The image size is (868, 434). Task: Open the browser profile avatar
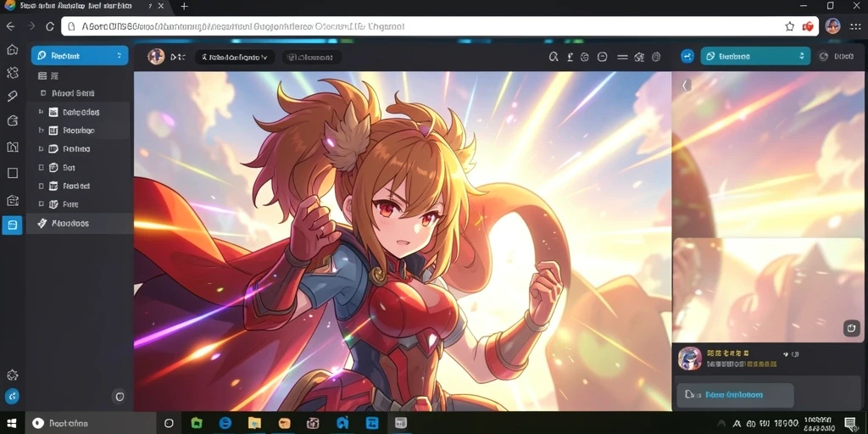832,25
